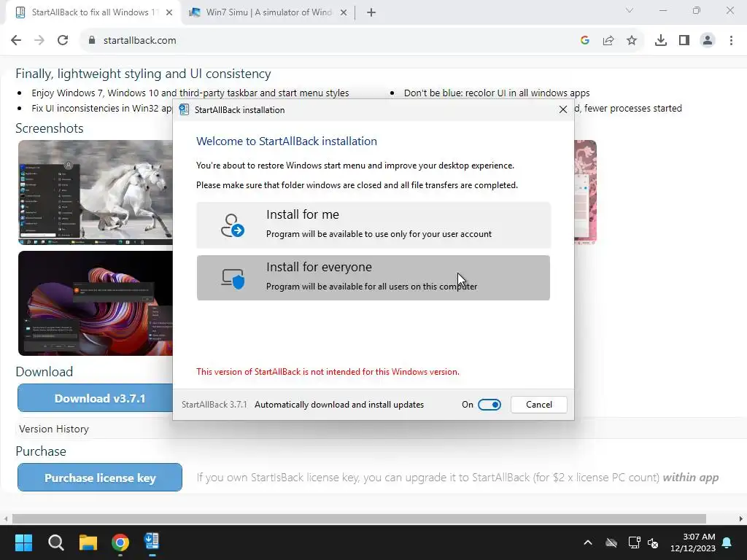This screenshot has width=747, height=560.
Task: Click the shield monitor icon for Install for everyone
Action: tap(233, 278)
